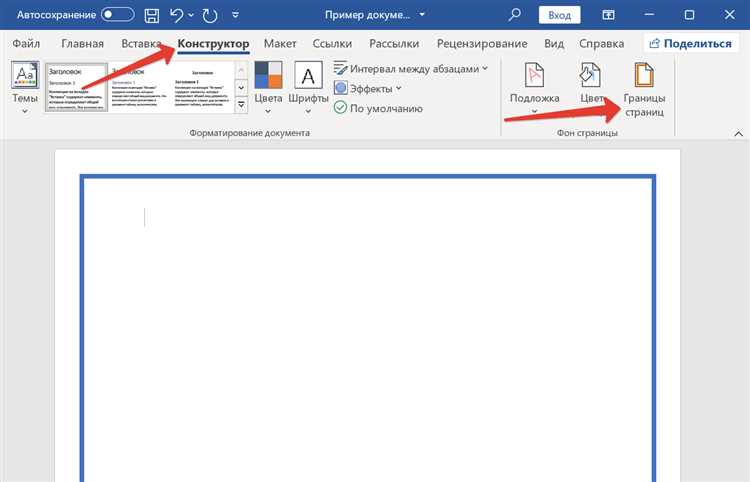Click the Save floppy disk icon

point(152,15)
